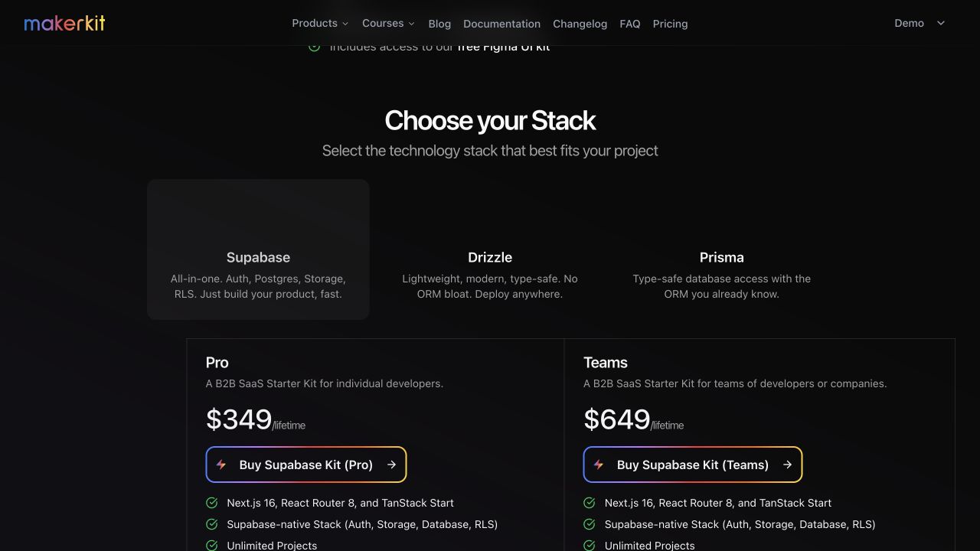980x551 pixels.
Task: Click the Teams check icon beside Next.js 16
Action: [590, 503]
